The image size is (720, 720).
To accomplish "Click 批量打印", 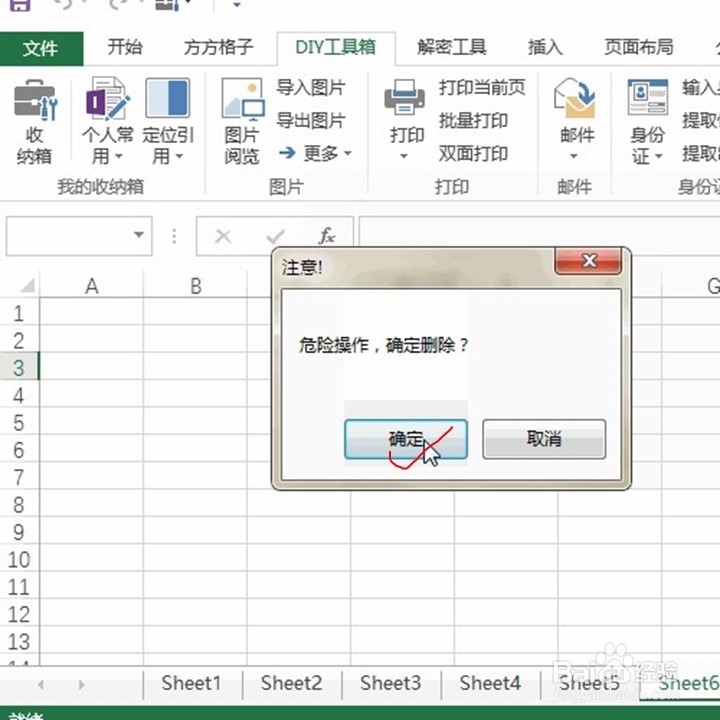I will (x=473, y=120).
